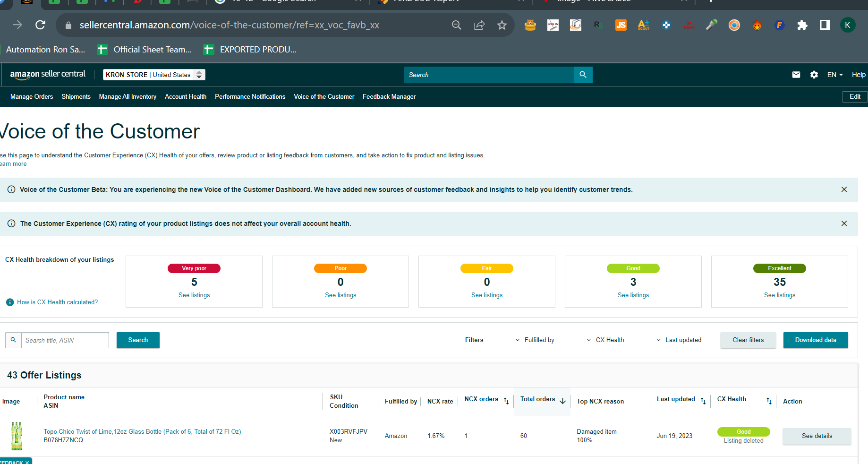
Task: Click the Clear filters button
Action: click(748, 340)
